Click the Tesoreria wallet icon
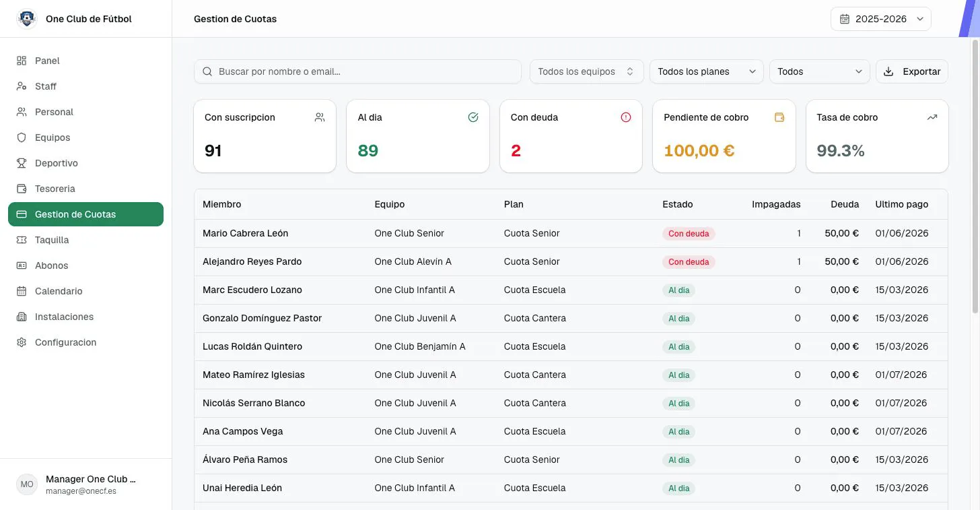Image resolution: width=980 pixels, height=510 pixels. click(x=22, y=189)
